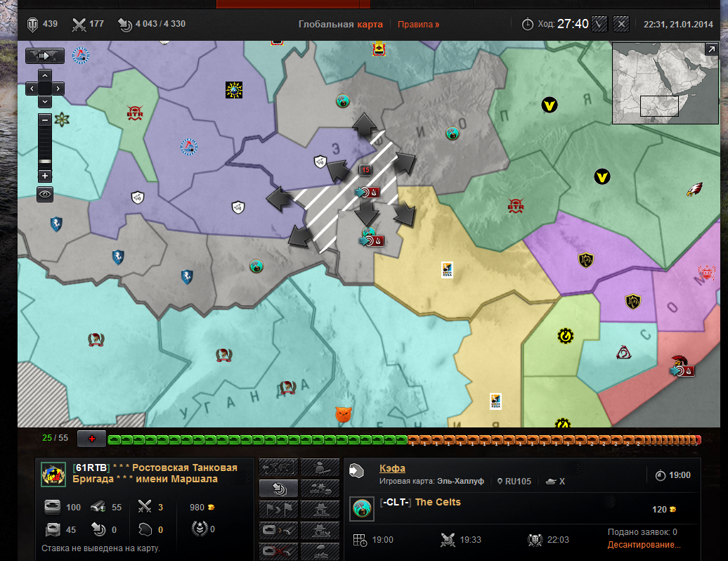
Task: Click landing marker beside Spartan helmet emblem
Action: (682, 370)
